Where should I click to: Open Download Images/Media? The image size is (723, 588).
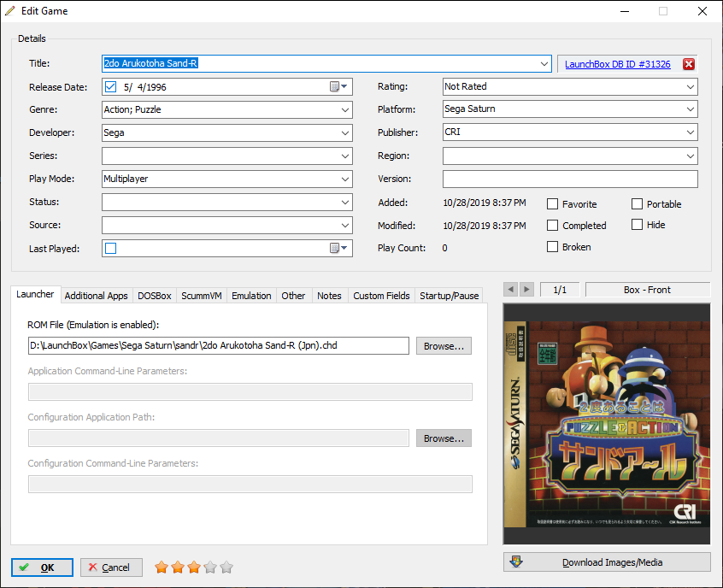click(x=607, y=562)
